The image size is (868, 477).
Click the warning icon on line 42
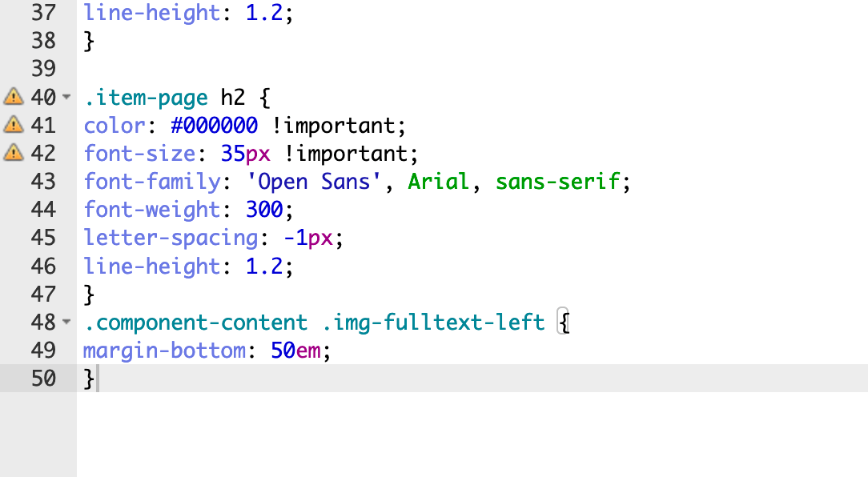(14, 153)
